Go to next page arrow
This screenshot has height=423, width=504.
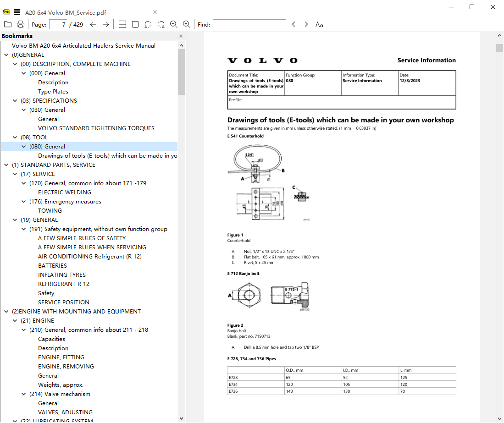(x=106, y=24)
